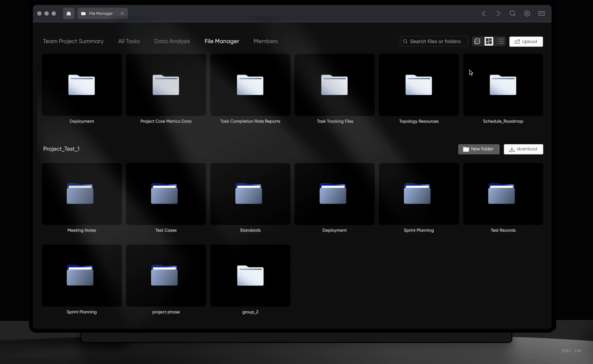Open Deployment folder beside Project Core Metrics Data

(82, 85)
